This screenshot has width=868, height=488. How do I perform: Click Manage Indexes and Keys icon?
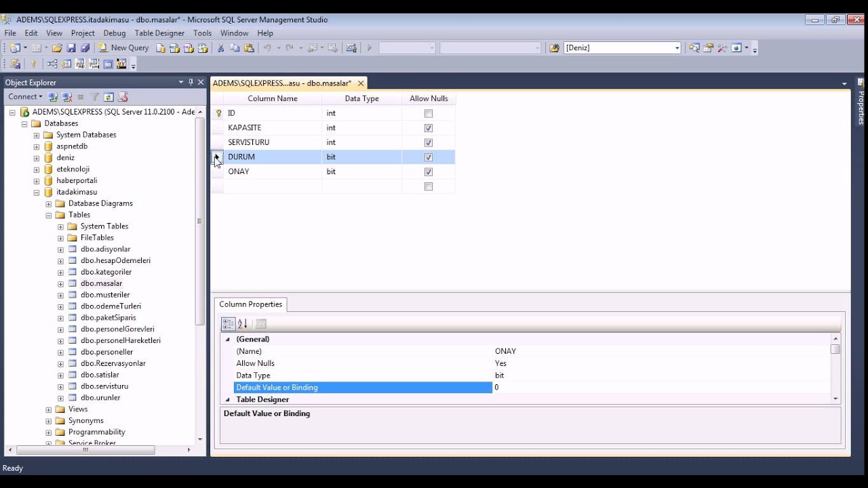pyautogui.click(x=66, y=64)
